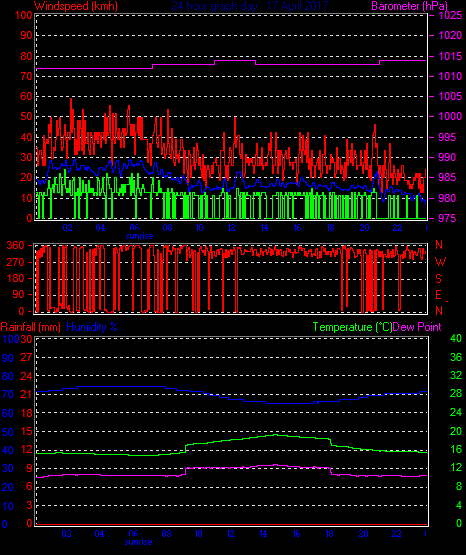Screen dimensions: 466x555
Task: Click the 'S' compass label
Action: [x=438, y=279]
